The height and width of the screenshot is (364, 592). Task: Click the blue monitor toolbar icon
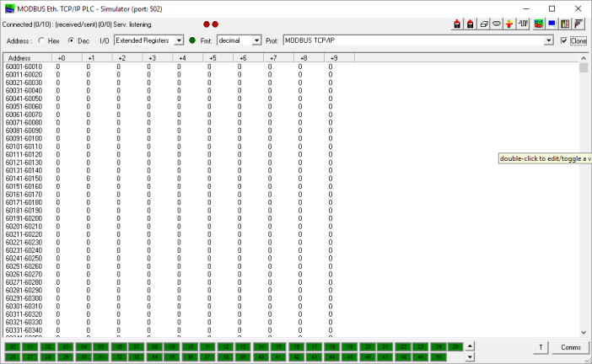point(552,24)
